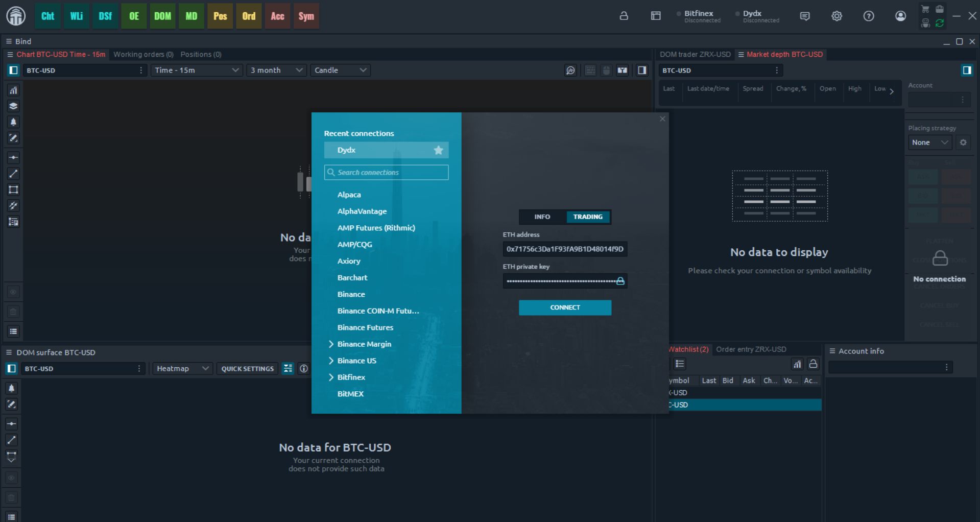Toggle Dydx favorite star
Image resolution: width=980 pixels, height=522 pixels.
(x=438, y=150)
